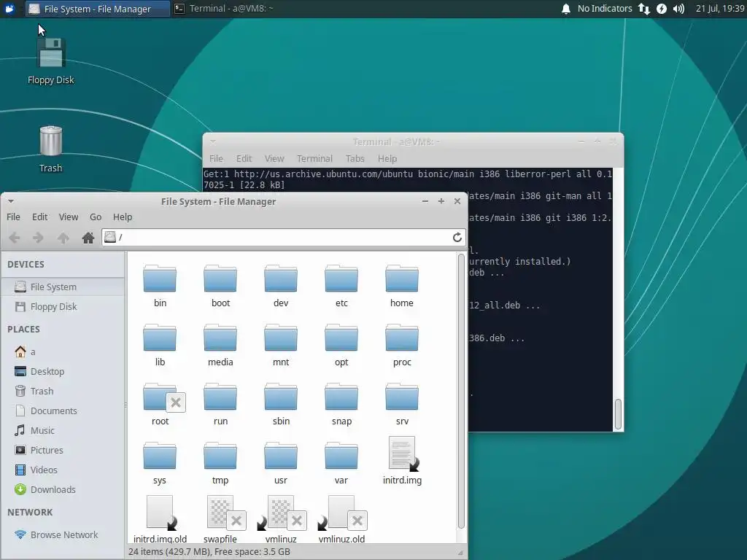The width and height of the screenshot is (747, 560).
Task: Select the dev folder
Action: (x=281, y=286)
